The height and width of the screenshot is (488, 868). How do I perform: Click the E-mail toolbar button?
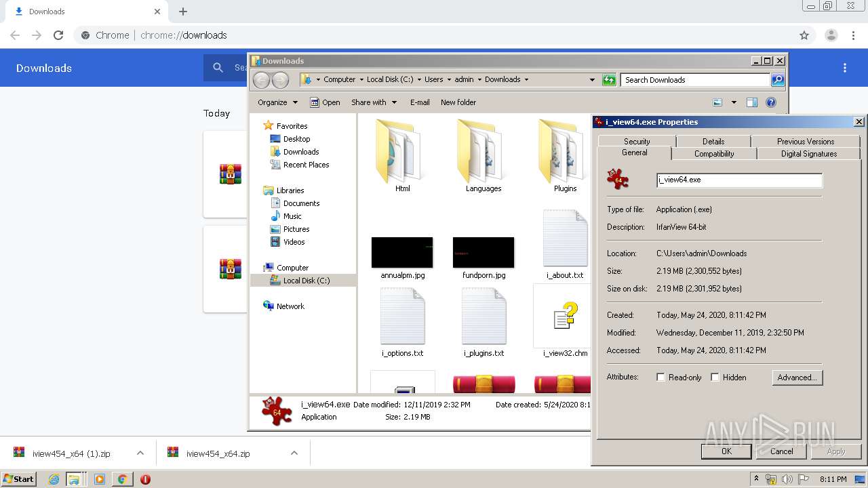click(420, 102)
